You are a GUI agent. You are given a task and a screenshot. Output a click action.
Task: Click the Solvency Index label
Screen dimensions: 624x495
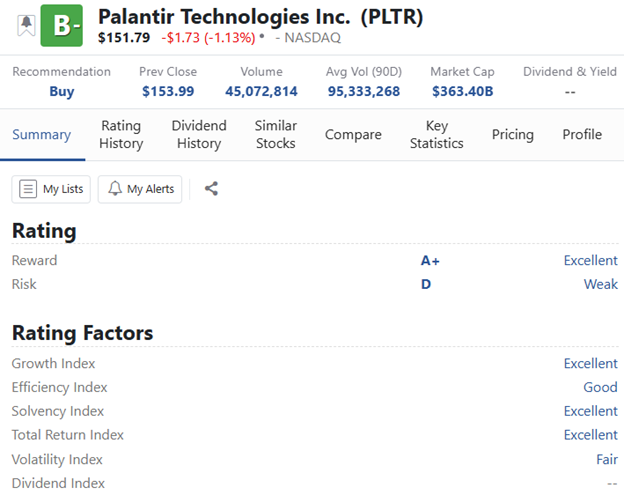pos(58,411)
